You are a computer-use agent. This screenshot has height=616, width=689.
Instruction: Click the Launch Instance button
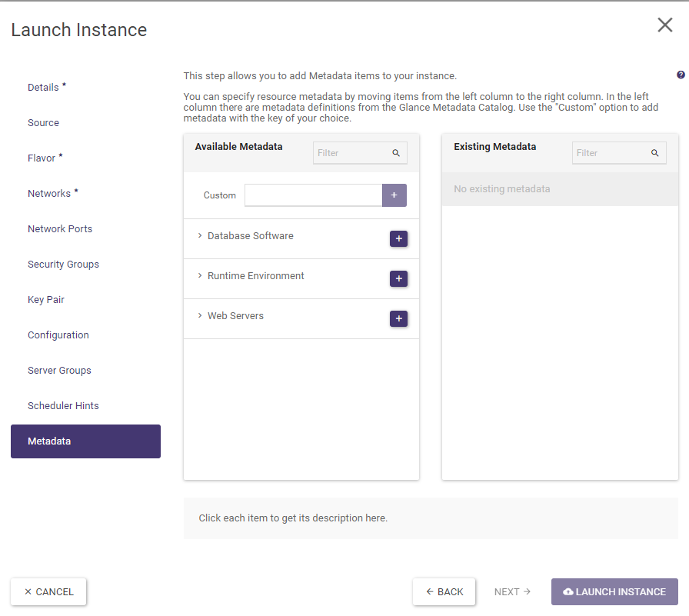(614, 592)
